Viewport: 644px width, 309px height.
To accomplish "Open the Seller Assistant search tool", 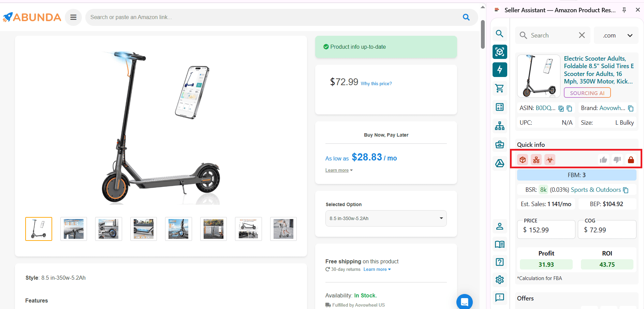I will point(500,34).
